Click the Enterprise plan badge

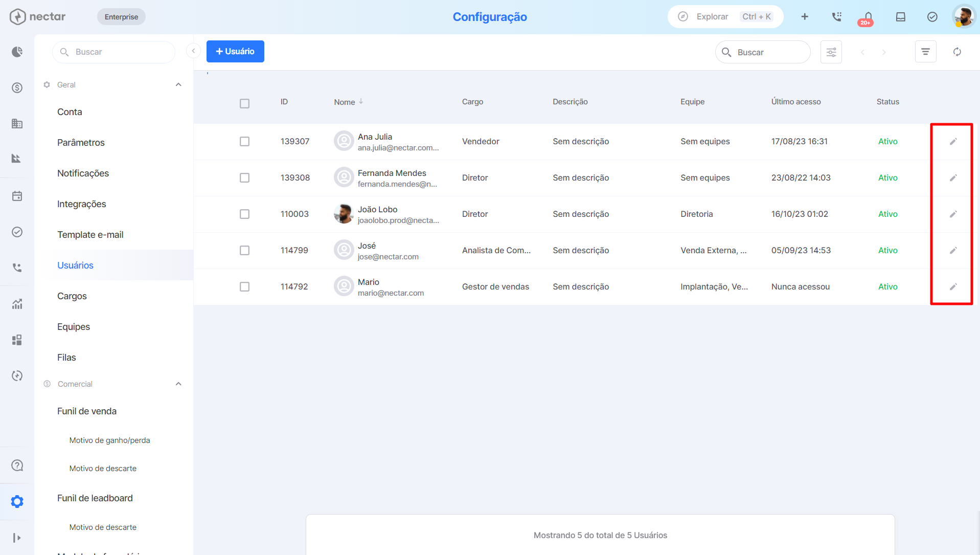click(x=121, y=17)
